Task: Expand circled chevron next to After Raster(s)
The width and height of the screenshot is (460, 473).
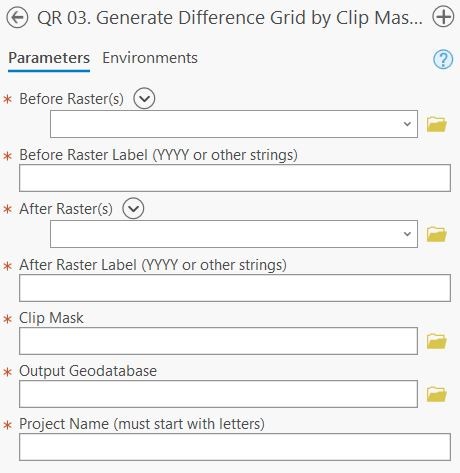Action: [x=133, y=208]
